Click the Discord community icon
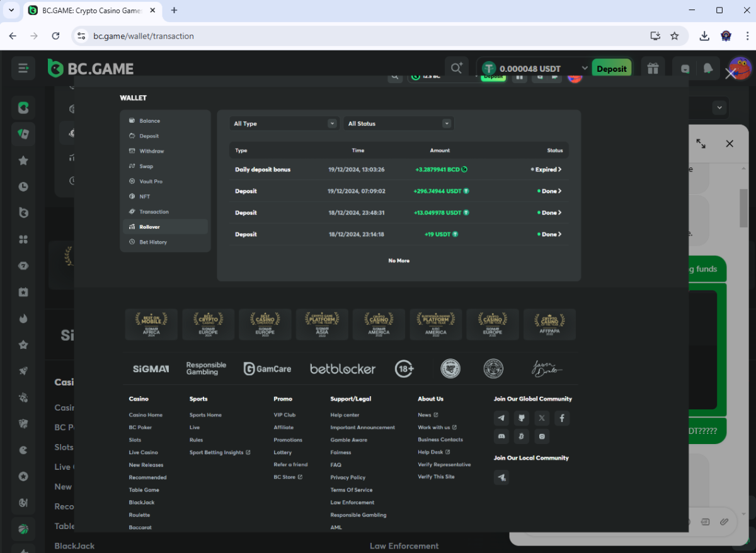This screenshot has width=756, height=553. (501, 436)
